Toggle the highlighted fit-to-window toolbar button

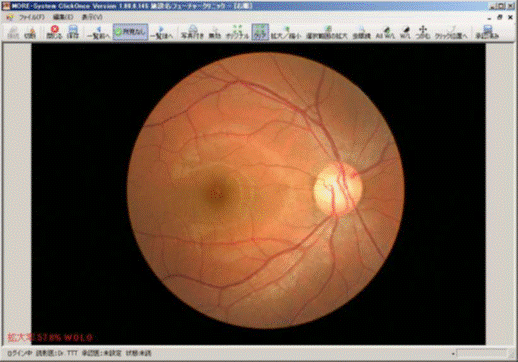(x=260, y=32)
